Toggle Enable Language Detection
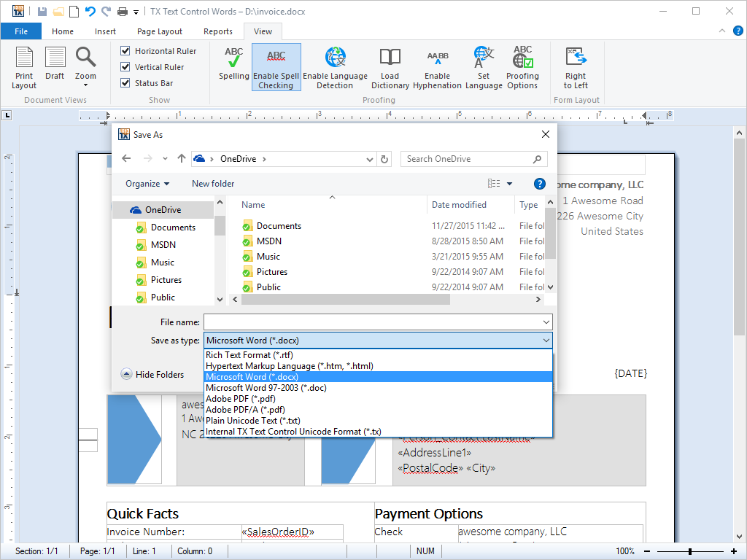Viewport: 747px width, 560px height. [x=335, y=68]
